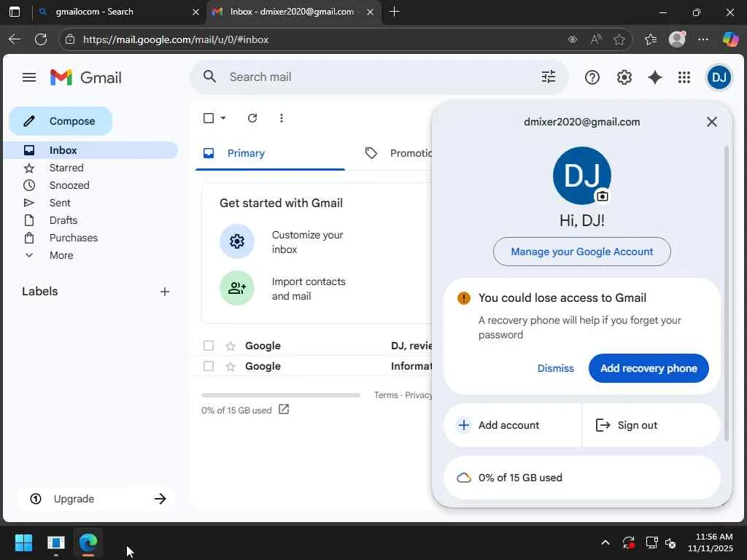Open Edge settings and more menu
Image resolution: width=747 pixels, height=560 pixels.
pyautogui.click(x=703, y=39)
